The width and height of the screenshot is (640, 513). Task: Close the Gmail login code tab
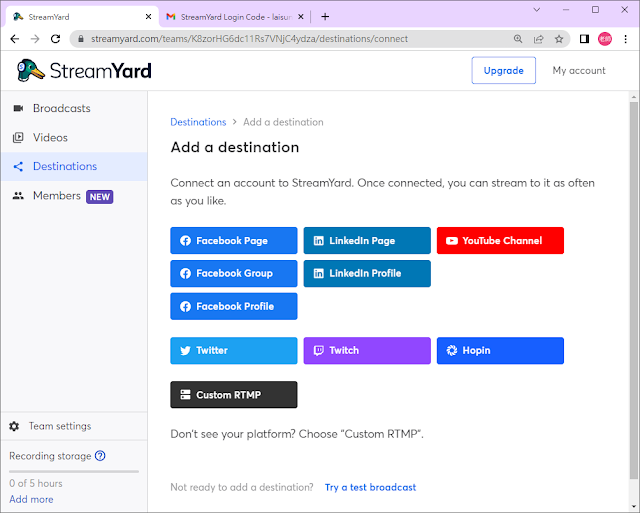(x=300, y=17)
